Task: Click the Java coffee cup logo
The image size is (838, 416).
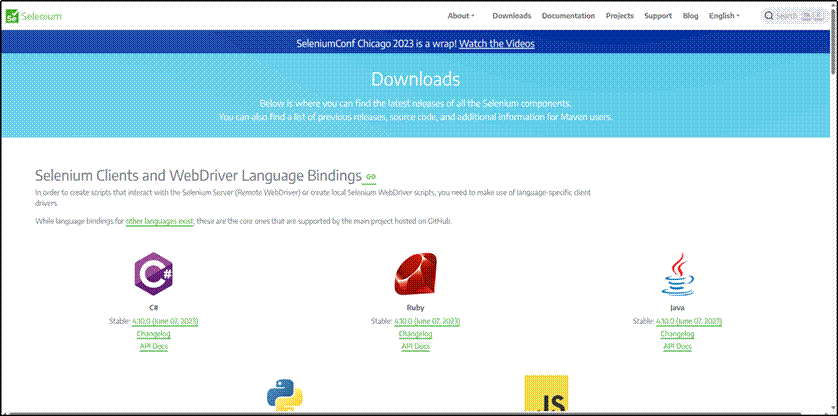Action: click(677, 274)
